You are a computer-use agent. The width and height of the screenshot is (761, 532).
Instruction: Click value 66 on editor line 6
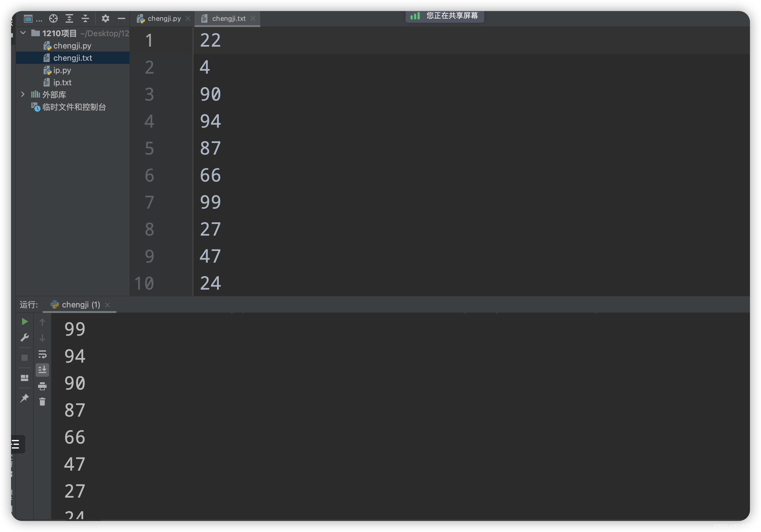click(210, 175)
